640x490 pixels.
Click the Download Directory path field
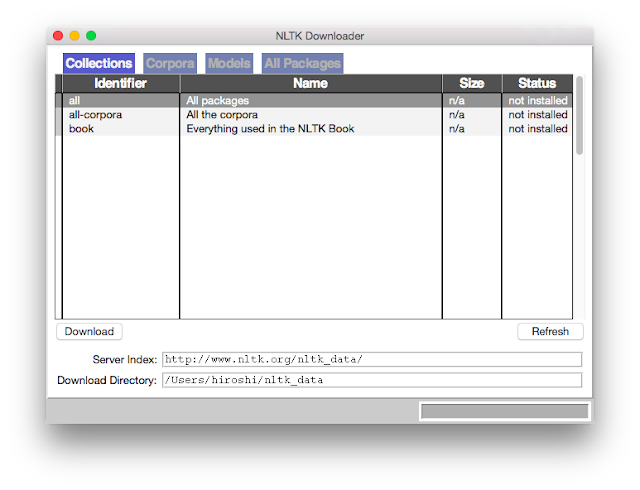click(372, 380)
